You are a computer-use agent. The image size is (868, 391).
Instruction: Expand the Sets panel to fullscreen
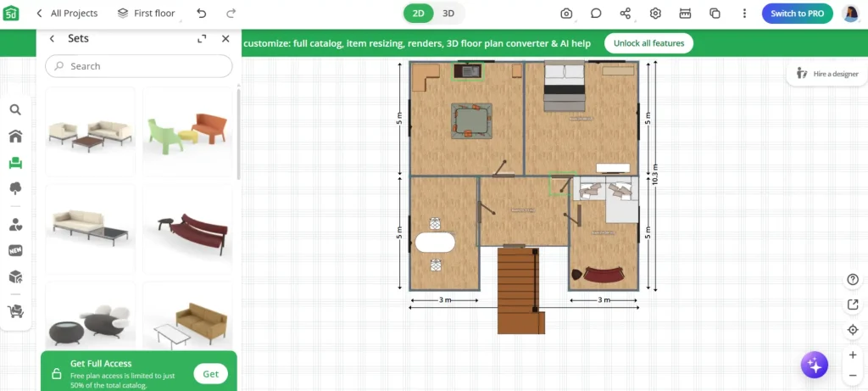[x=202, y=39]
